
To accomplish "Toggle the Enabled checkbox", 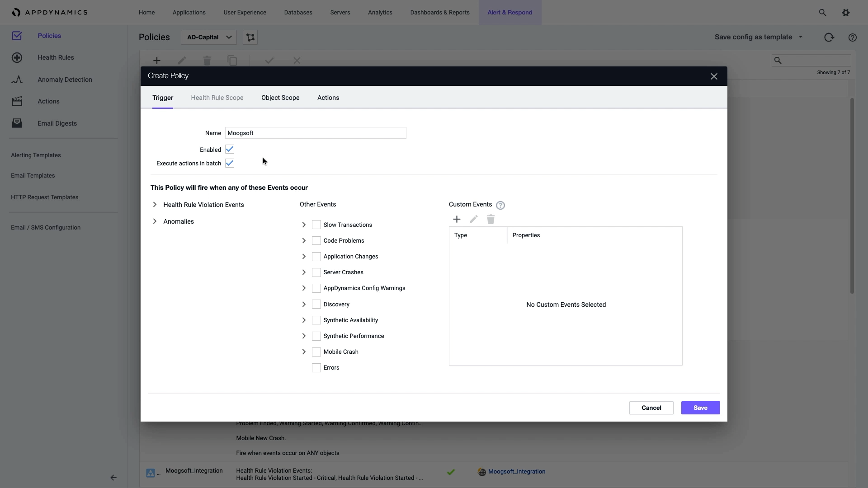I will pos(230,150).
